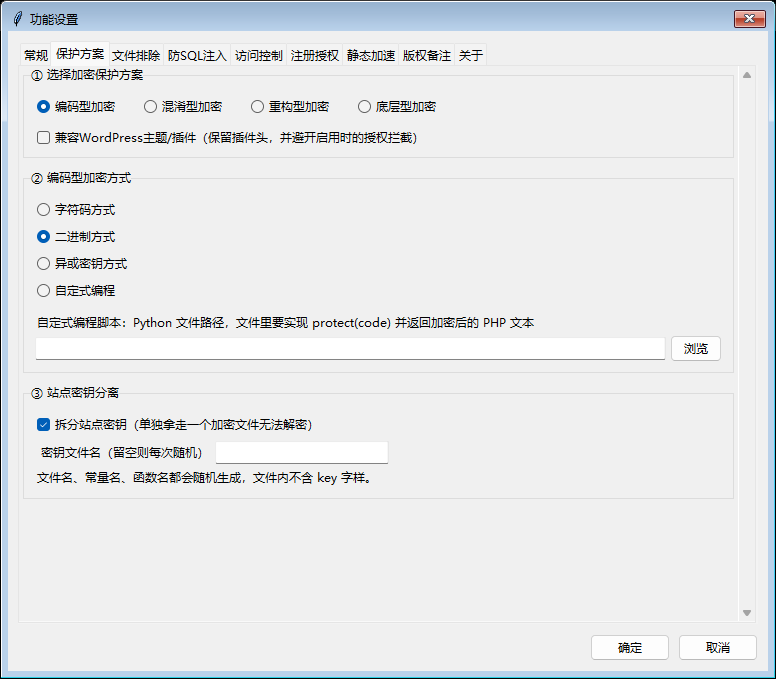Open the 版权备注 tab
Viewport: 776px width, 679px height.
[426, 55]
